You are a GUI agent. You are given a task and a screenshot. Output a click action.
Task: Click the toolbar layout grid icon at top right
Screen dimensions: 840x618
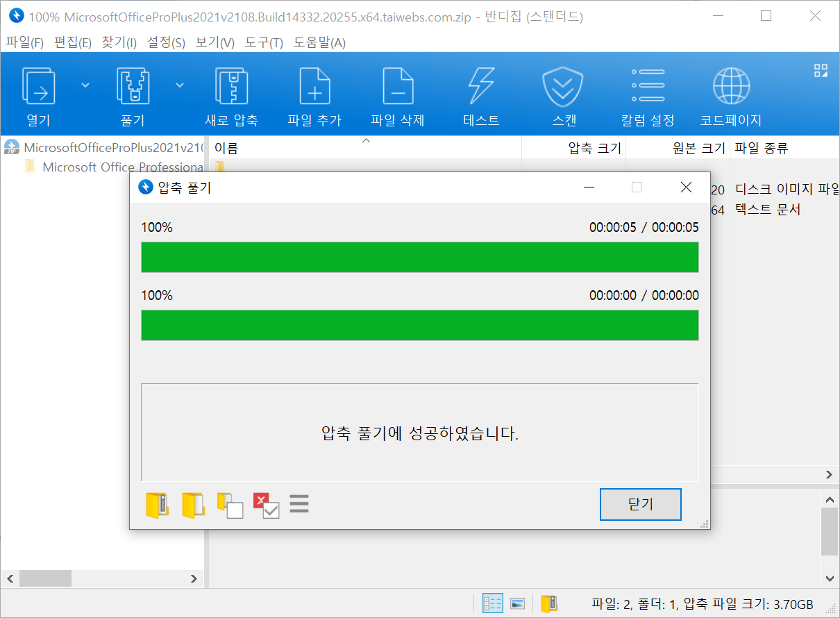click(821, 70)
